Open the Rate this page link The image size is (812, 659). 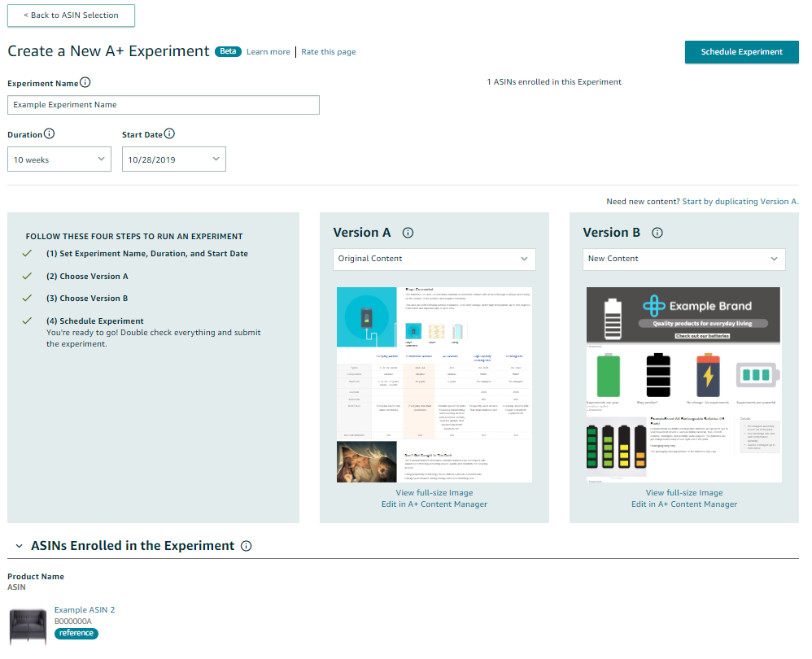pyautogui.click(x=329, y=52)
